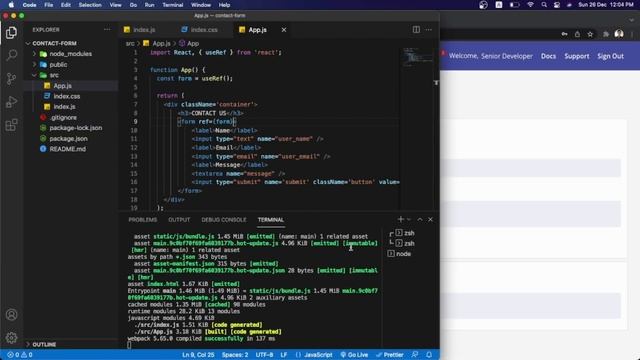Bookmark page star icon in browser window
The height and width of the screenshot is (360, 640).
pos(590,34)
